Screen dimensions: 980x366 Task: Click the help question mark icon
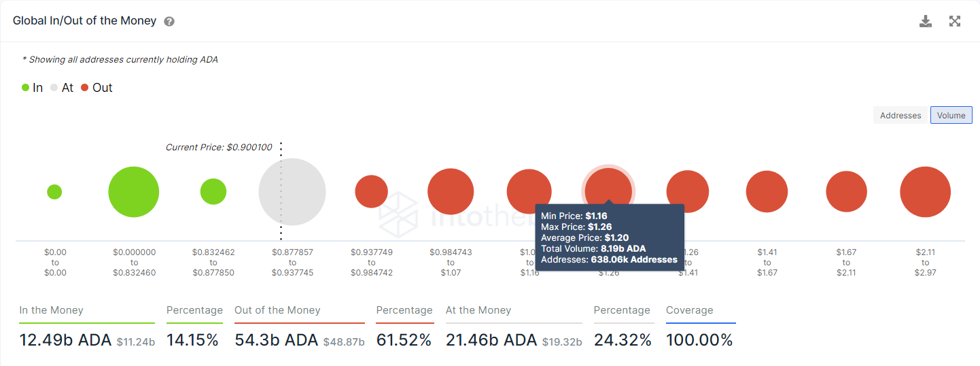pyautogui.click(x=169, y=21)
